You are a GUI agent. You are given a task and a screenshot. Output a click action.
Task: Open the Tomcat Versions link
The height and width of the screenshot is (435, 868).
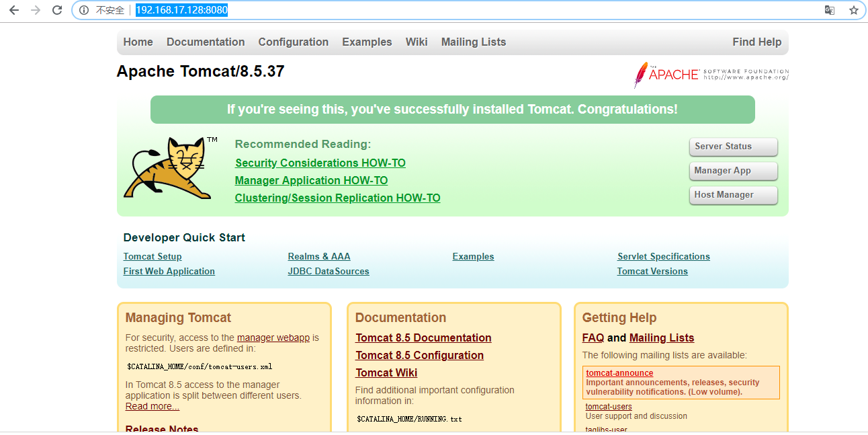(652, 271)
